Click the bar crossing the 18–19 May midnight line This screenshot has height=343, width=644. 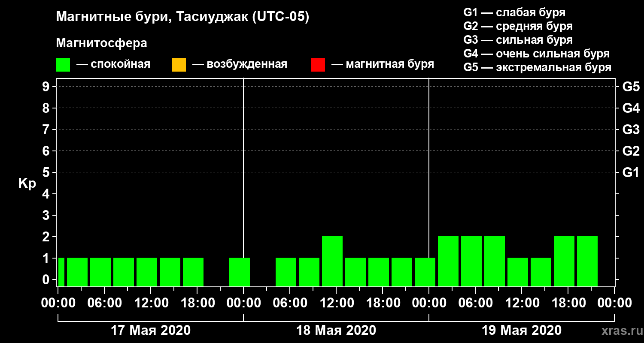pyautogui.click(x=425, y=272)
